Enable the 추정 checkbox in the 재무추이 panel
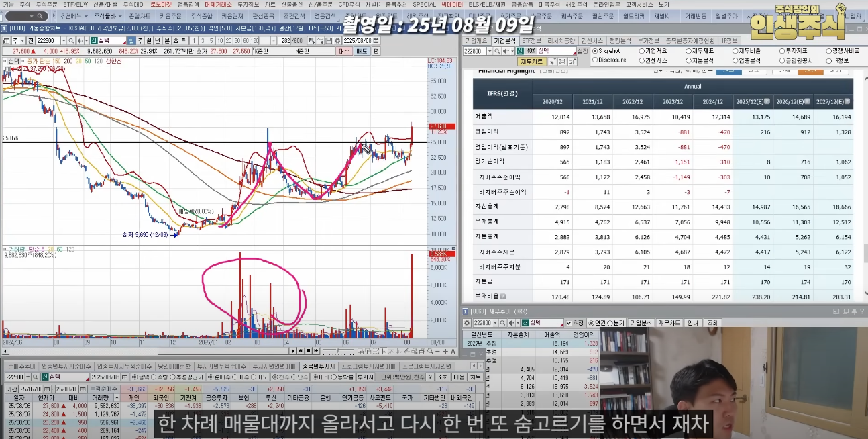This screenshot has width=868, height=439. [569, 323]
